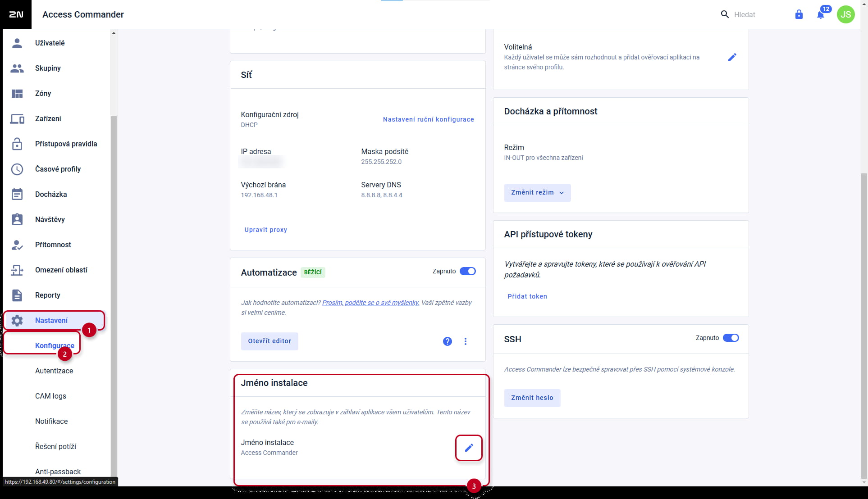Image resolution: width=868 pixels, height=499 pixels.
Task: Click Upravit proxy link
Action: 265,230
